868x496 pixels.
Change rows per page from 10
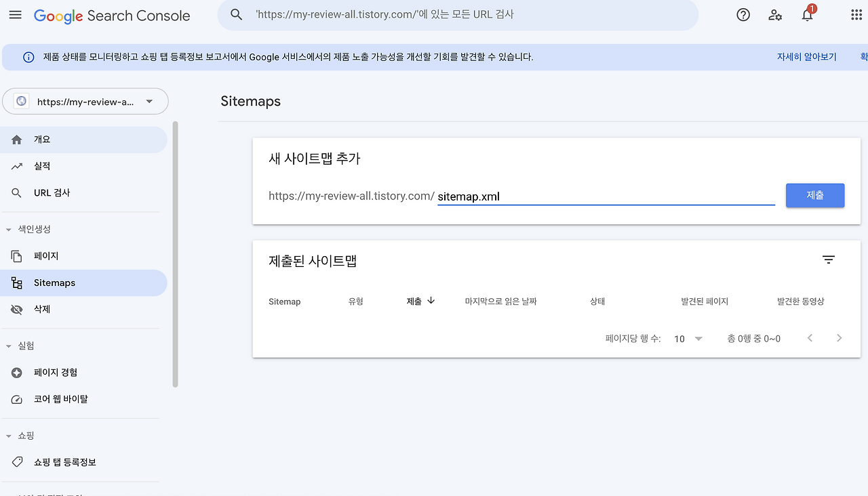point(688,338)
